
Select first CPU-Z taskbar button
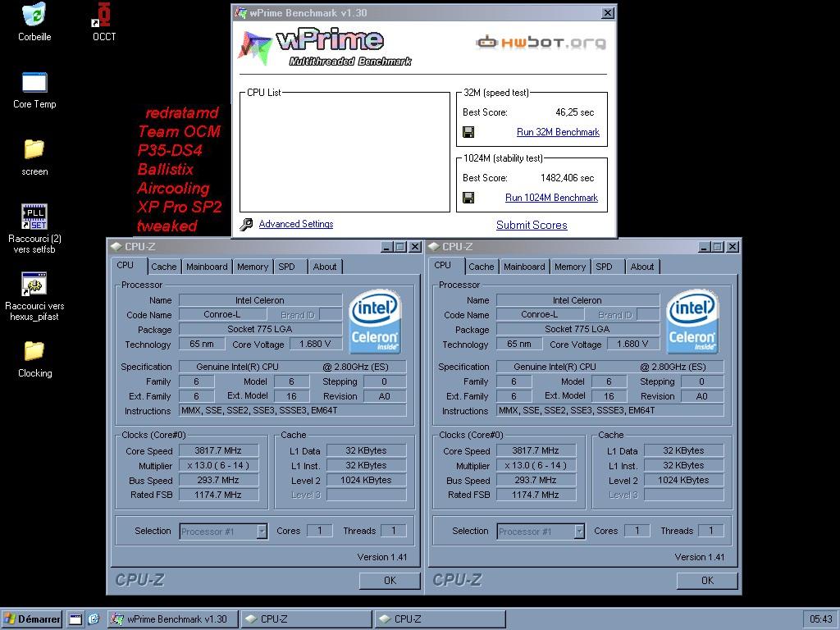point(306,619)
